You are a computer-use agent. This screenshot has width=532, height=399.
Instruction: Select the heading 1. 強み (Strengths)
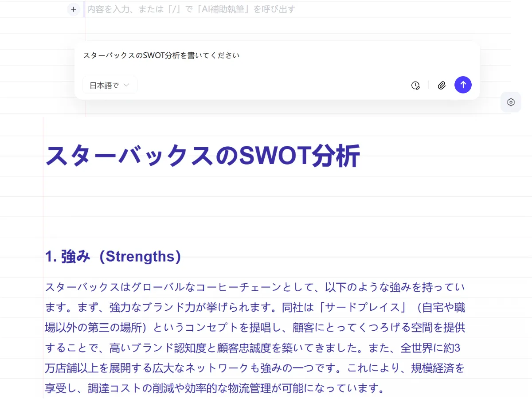click(113, 257)
